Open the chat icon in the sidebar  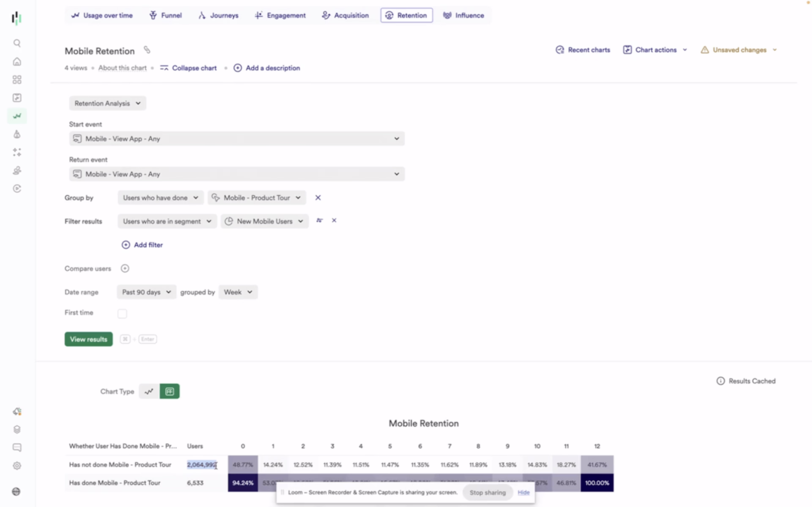[17, 447]
